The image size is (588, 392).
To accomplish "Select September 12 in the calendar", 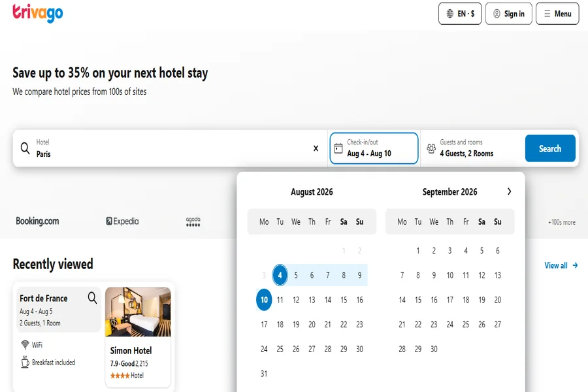I will [x=482, y=275].
